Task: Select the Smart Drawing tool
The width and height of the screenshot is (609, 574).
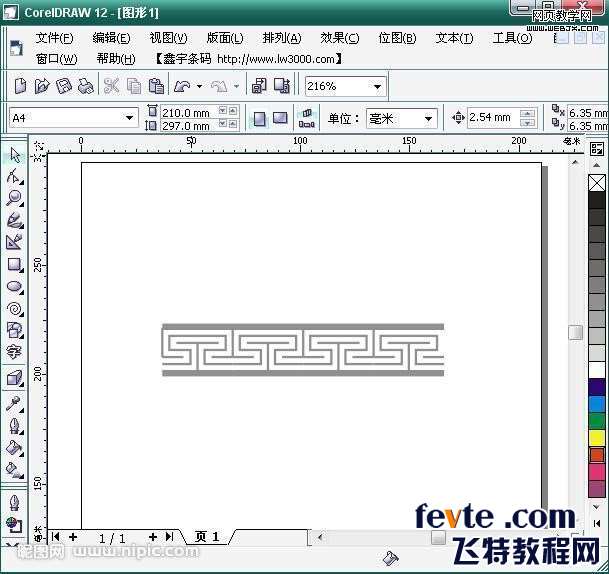Action: (15, 242)
